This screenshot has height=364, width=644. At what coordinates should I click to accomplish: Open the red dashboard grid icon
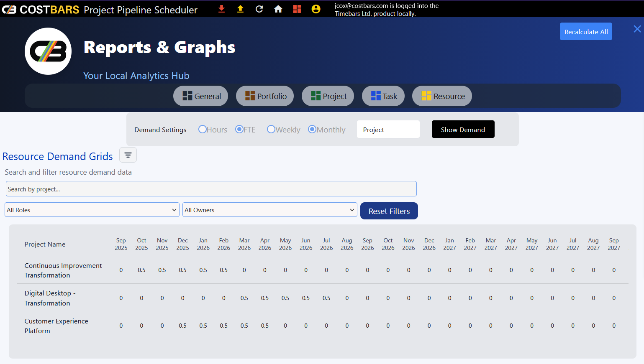coord(297,9)
